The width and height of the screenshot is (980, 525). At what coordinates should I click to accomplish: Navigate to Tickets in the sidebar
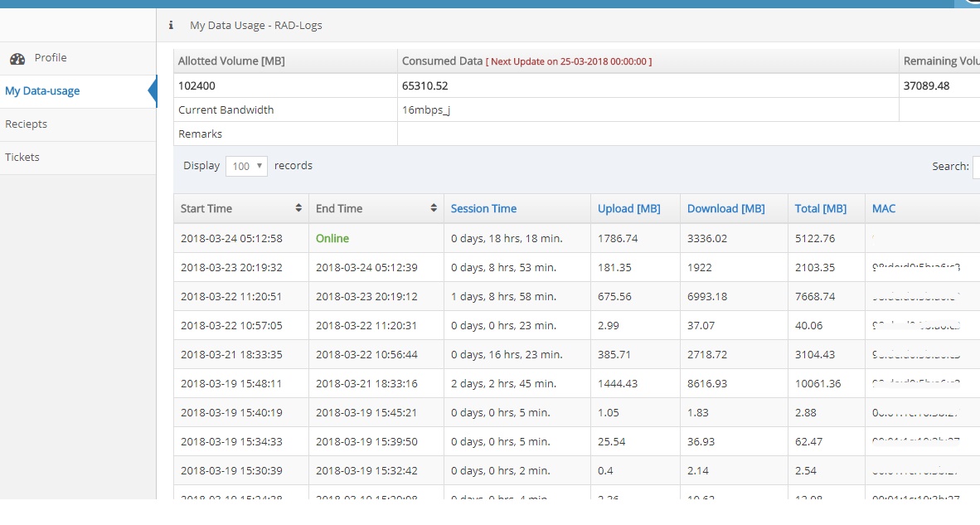tap(22, 157)
